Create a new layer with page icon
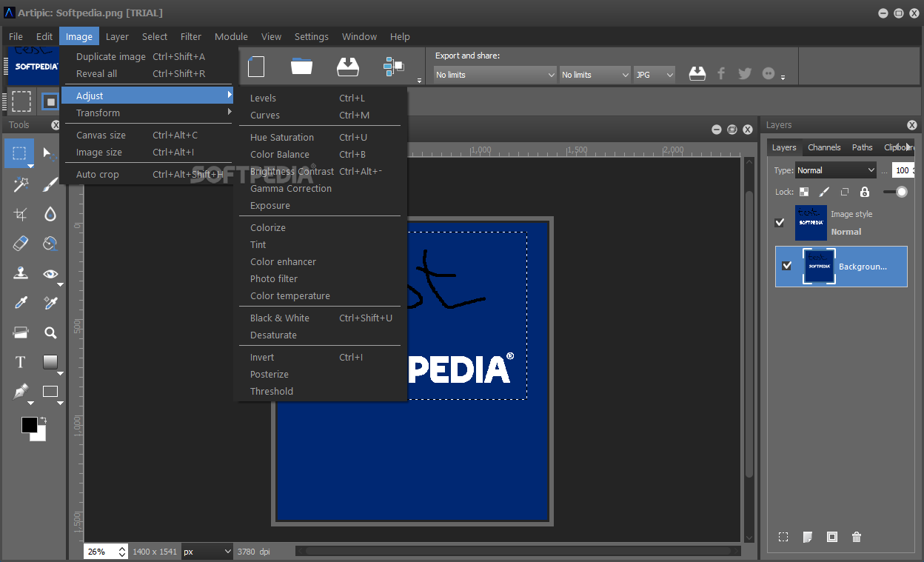 click(x=808, y=537)
